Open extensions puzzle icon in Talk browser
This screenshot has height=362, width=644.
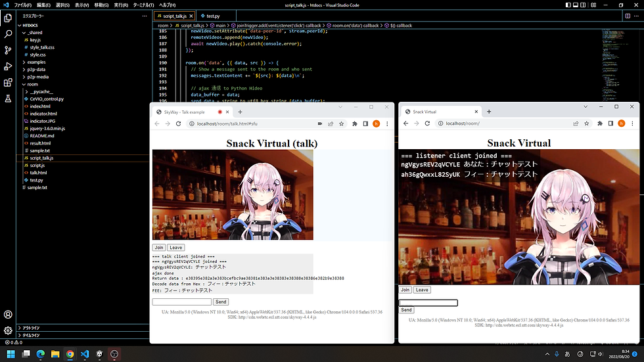[x=355, y=124]
